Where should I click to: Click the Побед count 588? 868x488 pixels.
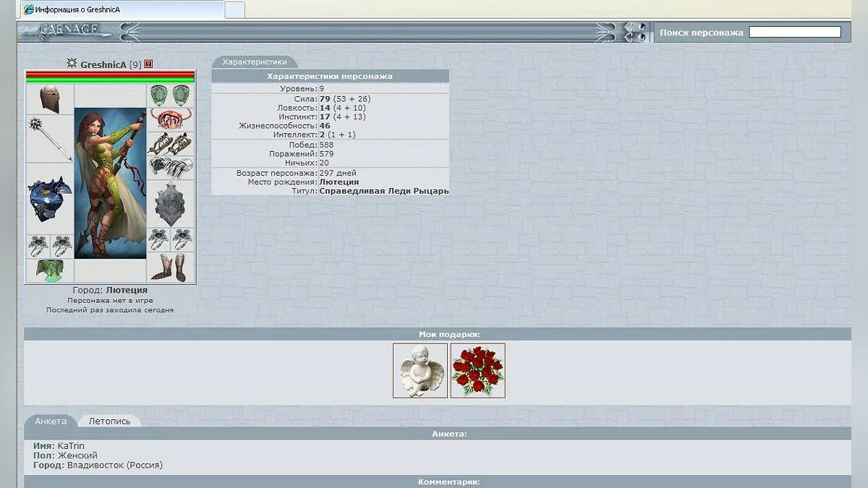pos(326,145)
